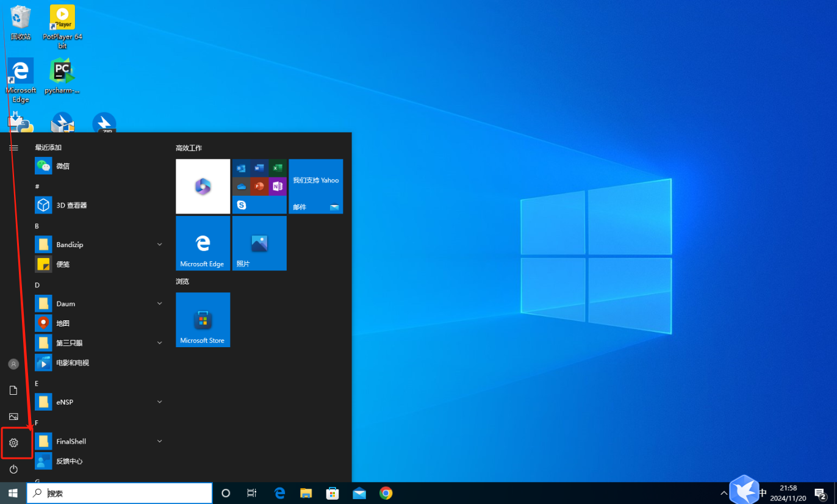Click the F letter index header
This screenshot has height=504, width=837.
point(37,423)
